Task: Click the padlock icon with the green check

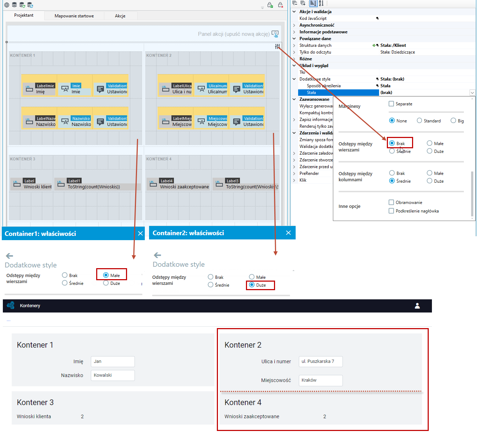Action: (x=270, y=5)
